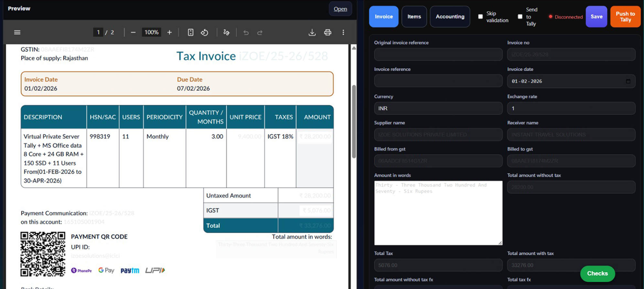The width and height of the screenshot is (644, 289).
Task: Switch to the Items tab
Action: (414, 16)
